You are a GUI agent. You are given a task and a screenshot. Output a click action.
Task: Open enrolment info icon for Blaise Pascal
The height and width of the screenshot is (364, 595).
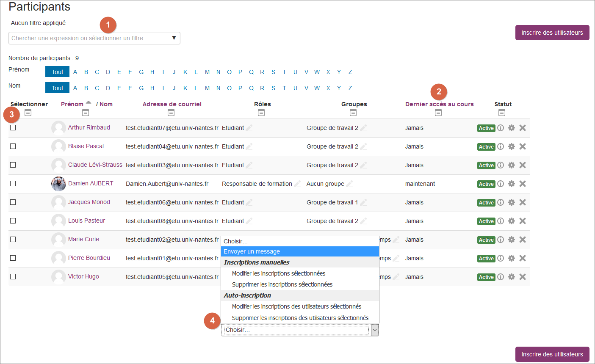pyautogui.click(x=501, y=146)
